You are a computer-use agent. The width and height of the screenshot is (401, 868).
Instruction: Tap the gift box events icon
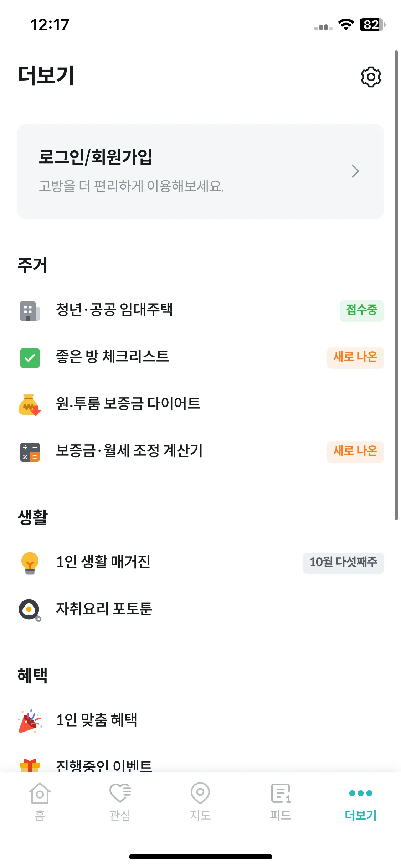point(30,765)
